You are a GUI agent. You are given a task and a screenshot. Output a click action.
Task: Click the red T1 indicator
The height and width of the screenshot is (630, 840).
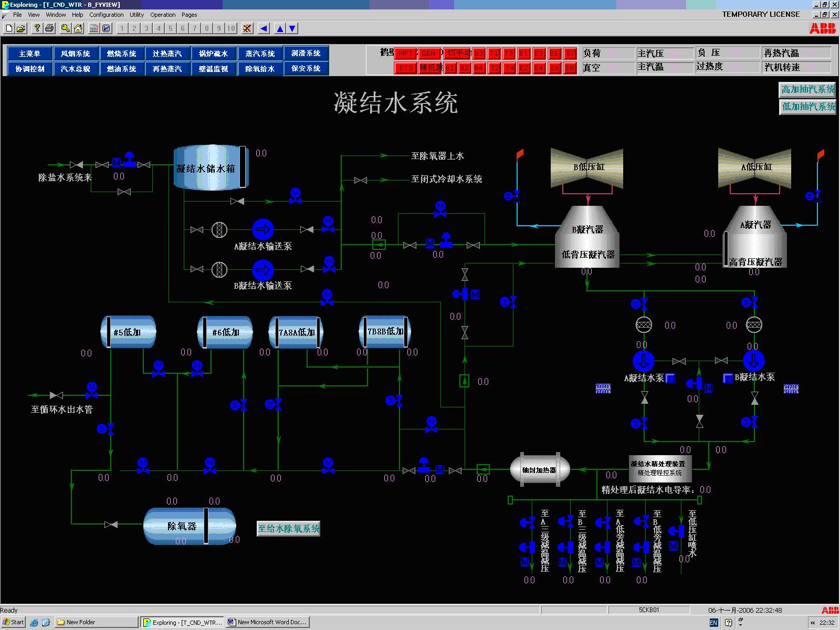pos(493,53)
